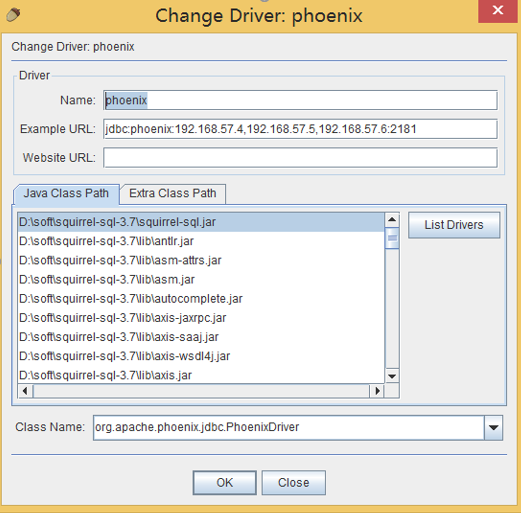Screen dimensions: 521x513
Task: Open the Extra Class Path tab
Action: pyautogui.click(x=173, y=194)
